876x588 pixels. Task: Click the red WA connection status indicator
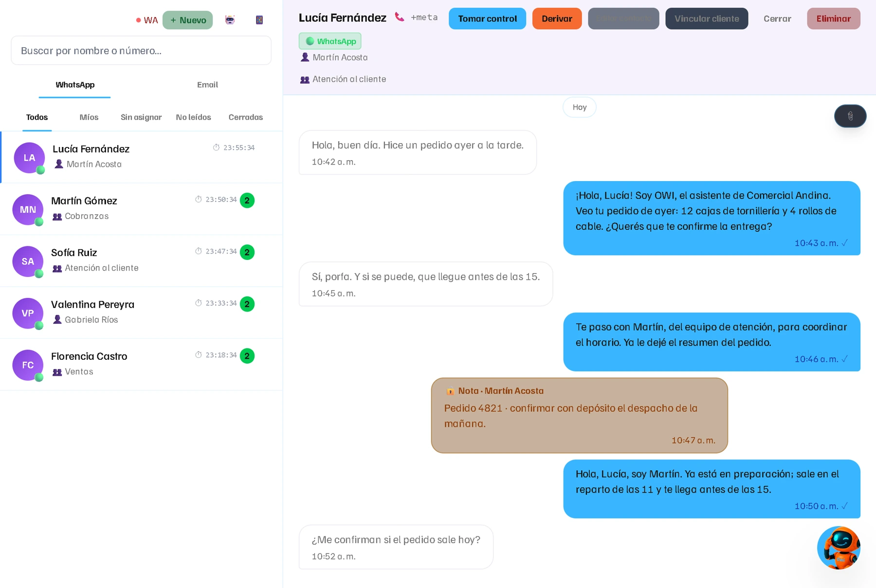coord(146,20)
